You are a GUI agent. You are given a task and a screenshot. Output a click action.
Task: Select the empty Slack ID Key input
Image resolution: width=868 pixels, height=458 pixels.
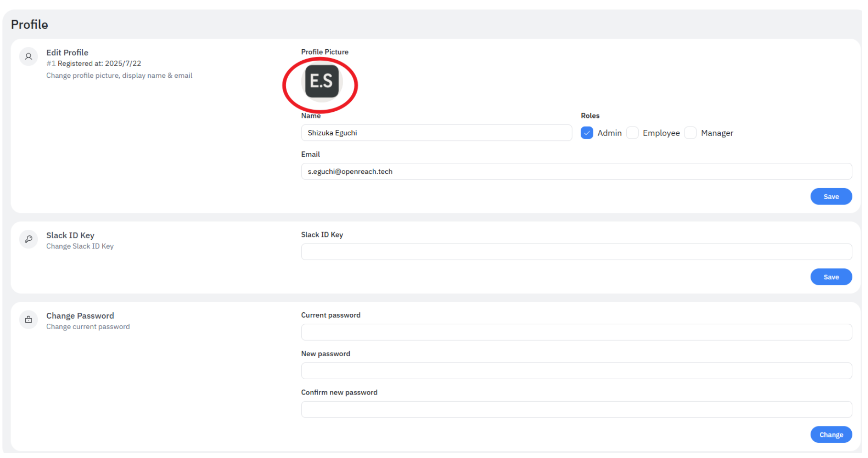576,252
